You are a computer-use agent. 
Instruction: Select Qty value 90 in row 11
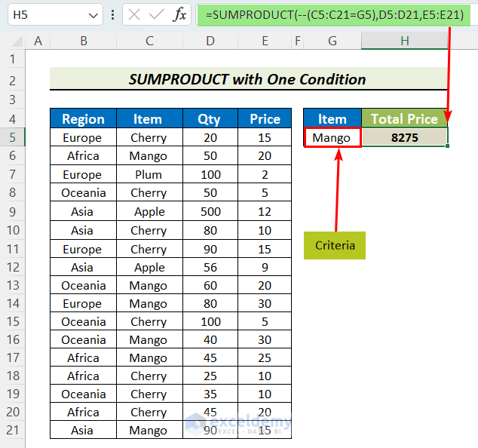[x=210, y=249]
